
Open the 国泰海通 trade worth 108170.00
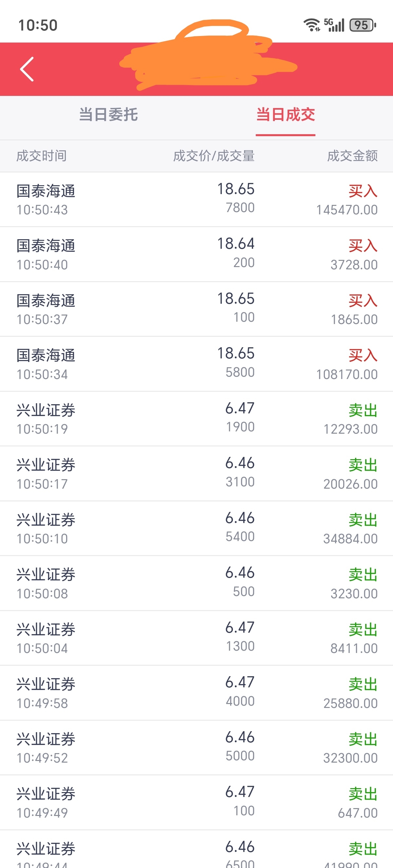coord(196,364)
